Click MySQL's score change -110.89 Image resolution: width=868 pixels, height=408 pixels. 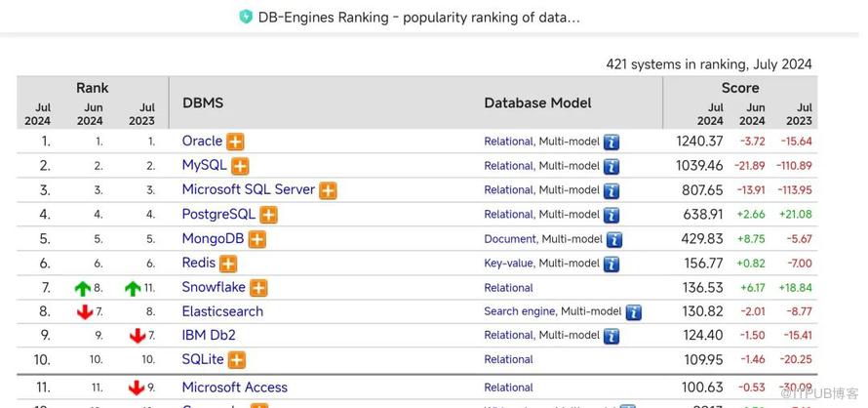[x=794, y=166]
